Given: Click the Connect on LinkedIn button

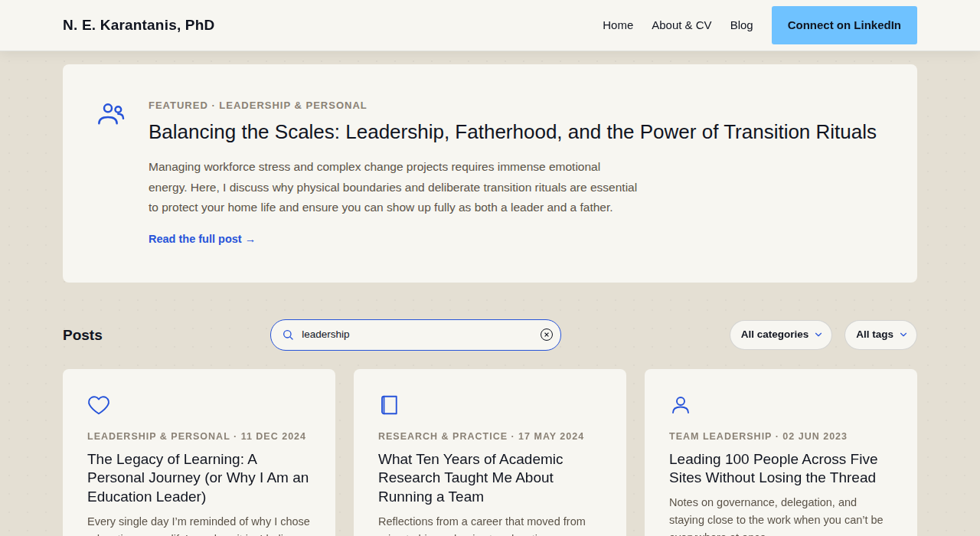Looking at the screenshot, I should pos(844,25).
